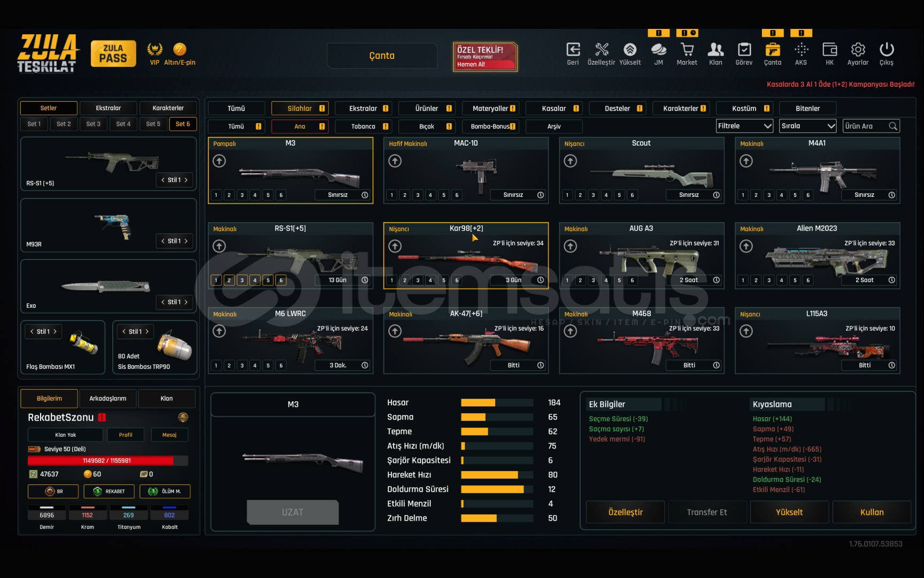Viewport: 924px width, 578px height.
Task: Switch to Ekstralar tab in left panel
Action: (x=109, y=108)
